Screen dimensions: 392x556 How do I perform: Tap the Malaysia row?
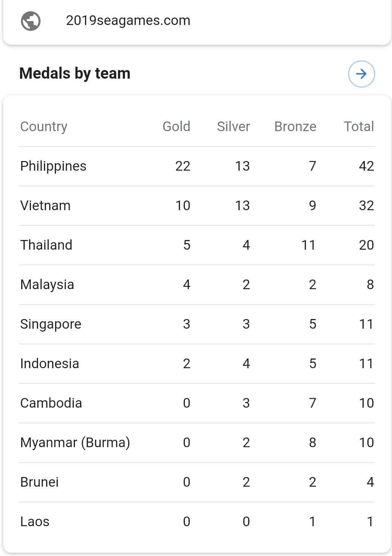click(197, 285)
